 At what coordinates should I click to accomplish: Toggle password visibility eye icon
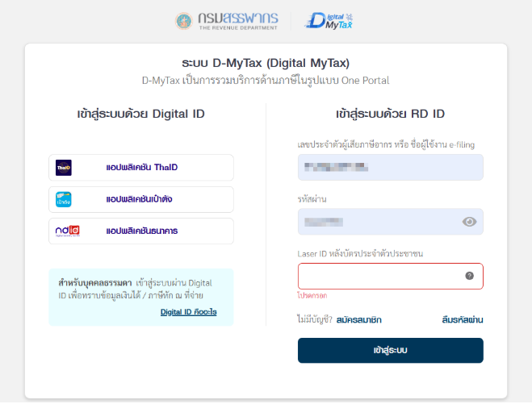coord(469,222)
